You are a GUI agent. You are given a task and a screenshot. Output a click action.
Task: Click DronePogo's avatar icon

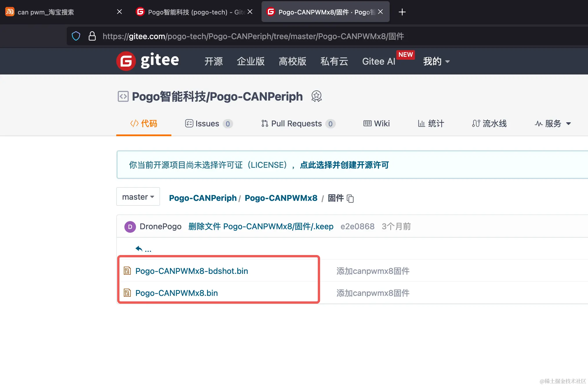pos(130,226)
